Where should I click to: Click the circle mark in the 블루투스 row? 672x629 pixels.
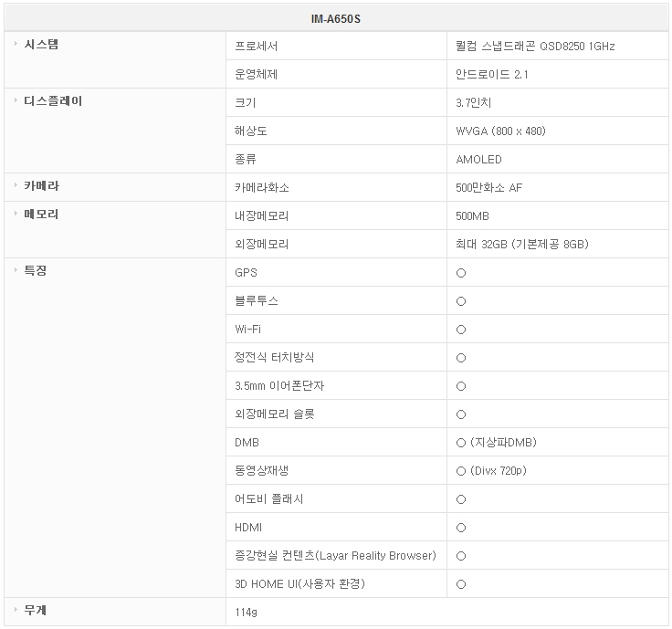(x=461, y=301)
